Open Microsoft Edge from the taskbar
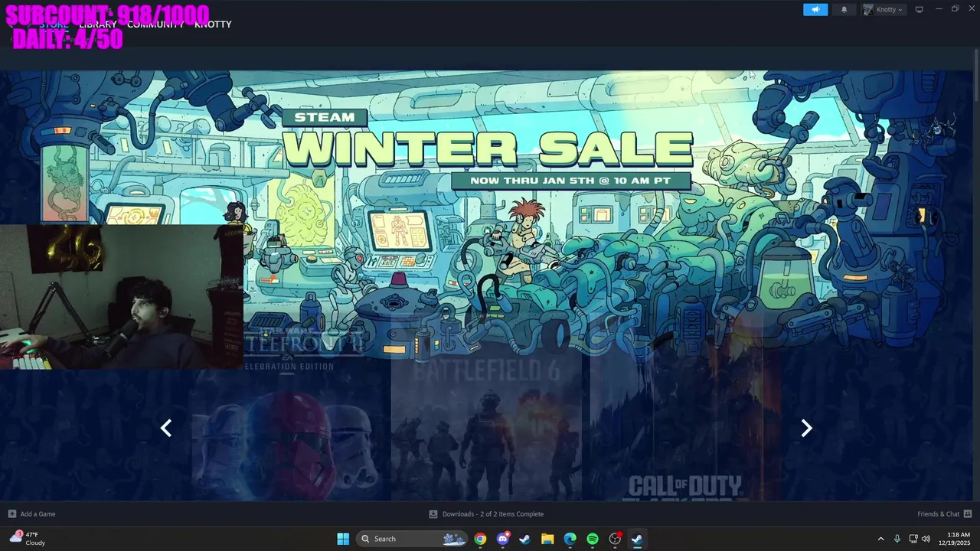 pyautogui.click(x=570, y=539)
